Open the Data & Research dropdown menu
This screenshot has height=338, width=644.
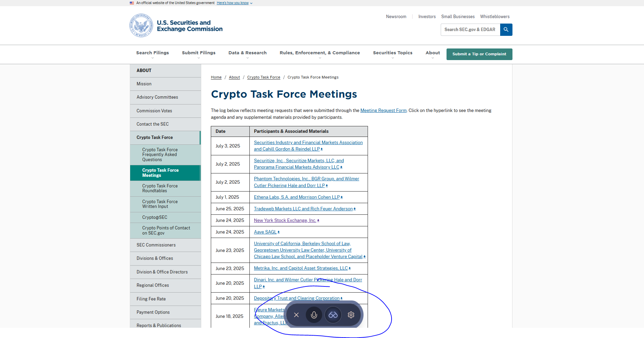point(247,54)
